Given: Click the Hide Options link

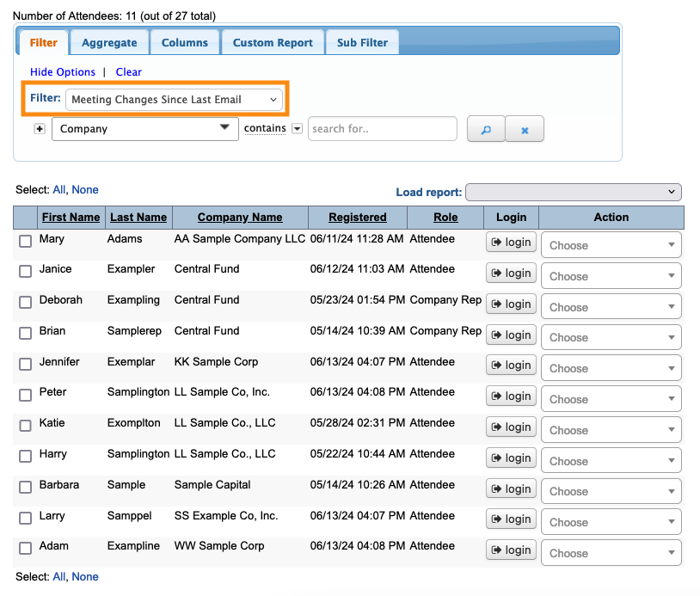Looking at the screenshot, I should coord(63,72).
